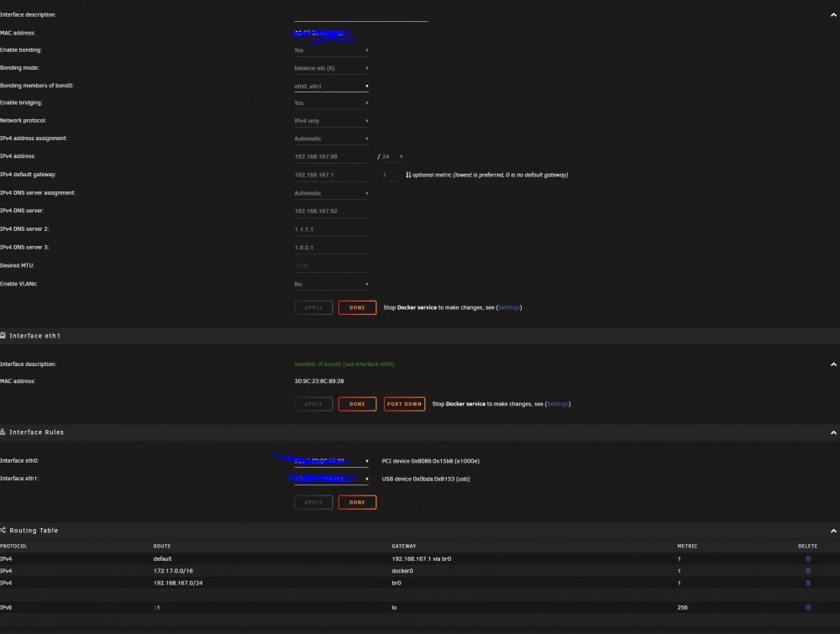The image size is (840, 634).
Task: Open the Interface eth1 rule dropdown
Action: coord(331,479)
